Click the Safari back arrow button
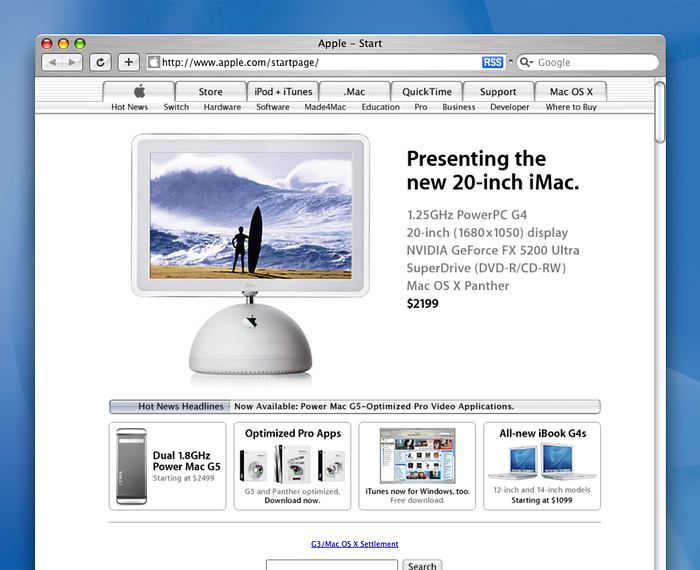The image size is (700, 570). click(52, 62)
